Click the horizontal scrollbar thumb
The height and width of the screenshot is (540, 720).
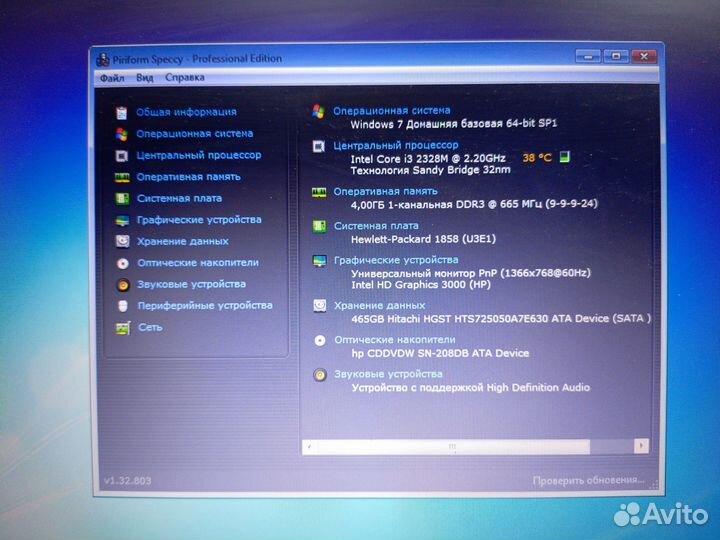pyautogui.click(x=453, y=446)
